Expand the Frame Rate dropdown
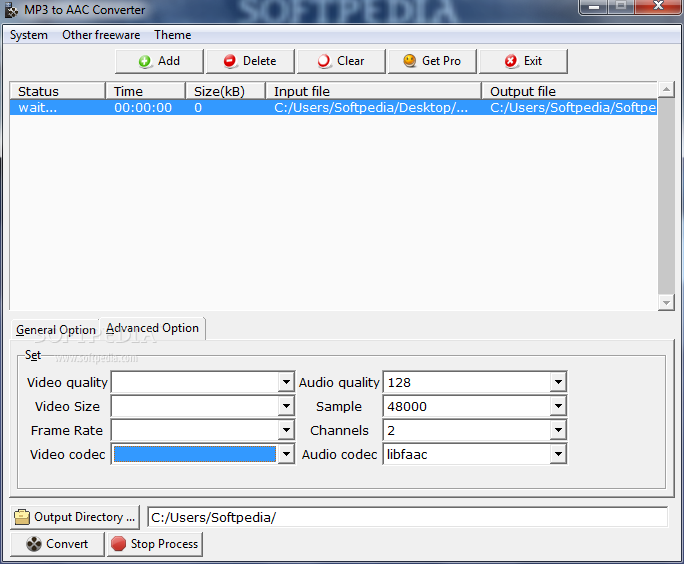 pyautogui.click(x=286, y=431)
